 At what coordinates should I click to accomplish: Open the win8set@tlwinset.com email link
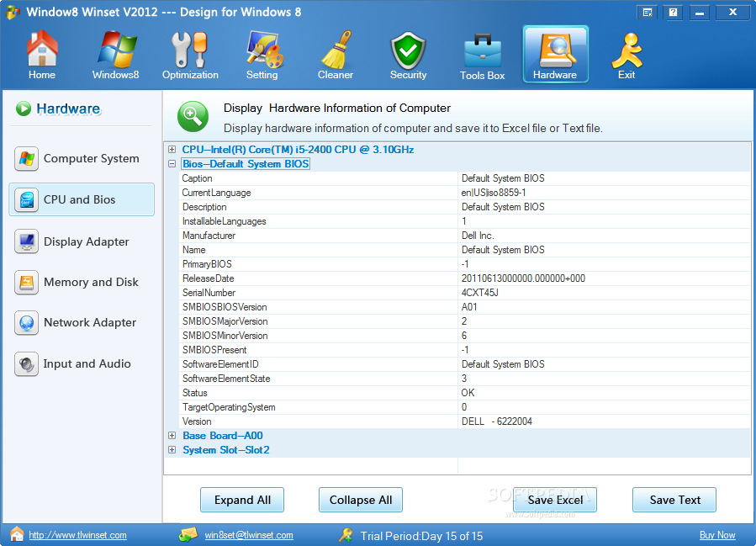pos(249,535)
